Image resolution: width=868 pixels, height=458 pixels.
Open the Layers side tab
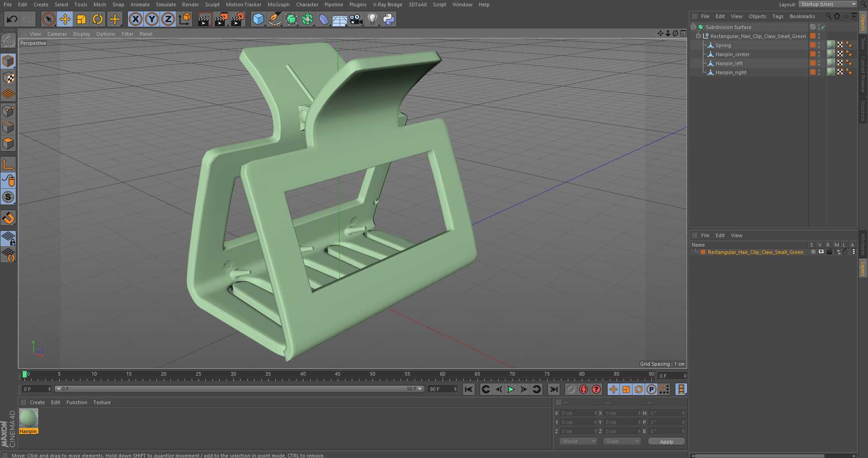click(863, 268)
